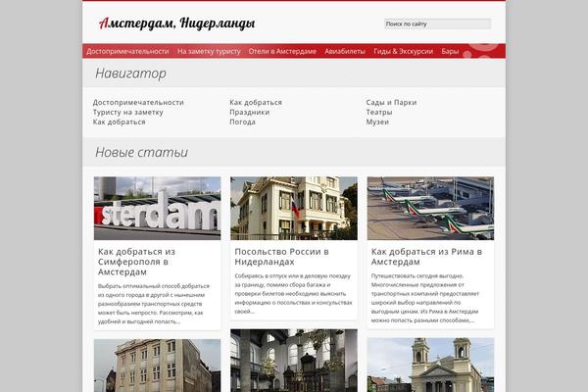Open Туристу на заметку navigator link
This screenshot has width=588, height=392.
[x=127, y=112]
